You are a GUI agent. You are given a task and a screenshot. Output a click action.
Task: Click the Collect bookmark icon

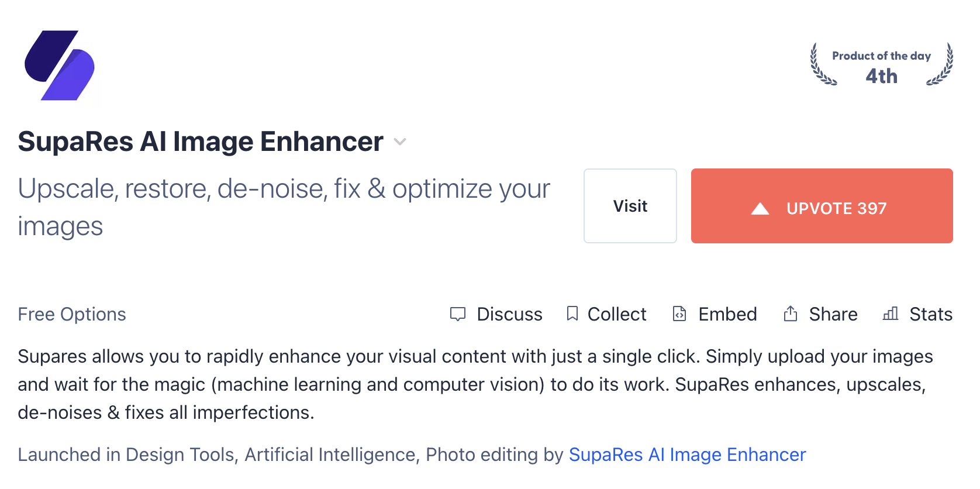pyautogui.click(x=572, y=314)
